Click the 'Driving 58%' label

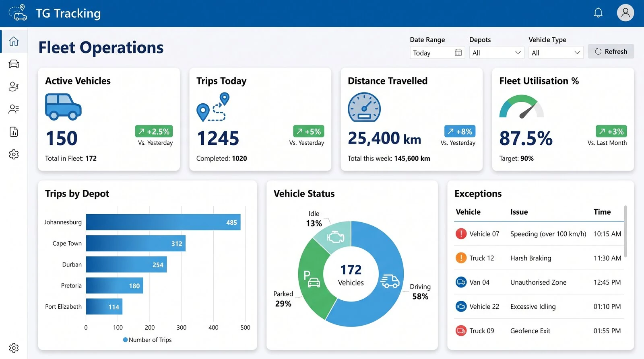click(420, 291)
